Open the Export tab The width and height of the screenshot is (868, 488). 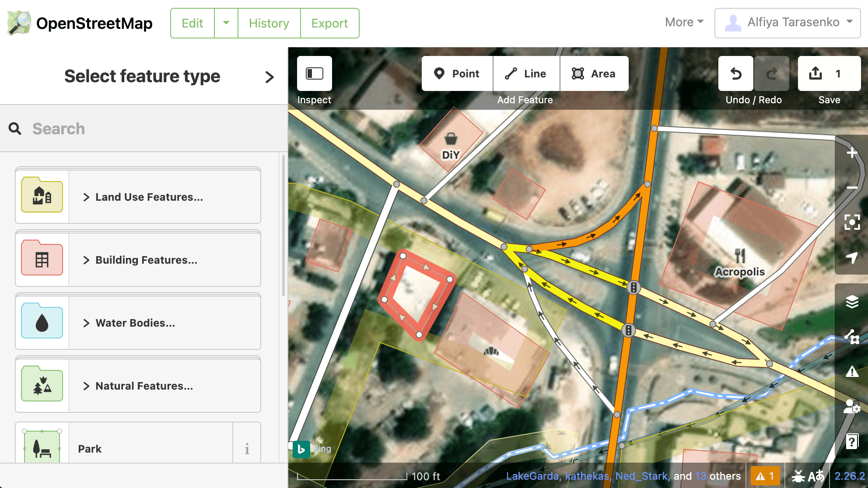click(330, 23)
